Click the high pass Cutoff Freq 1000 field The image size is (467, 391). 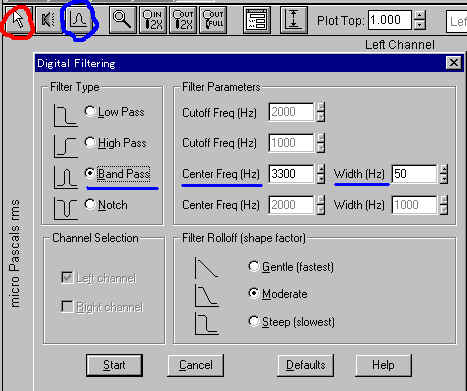[291, 143]
